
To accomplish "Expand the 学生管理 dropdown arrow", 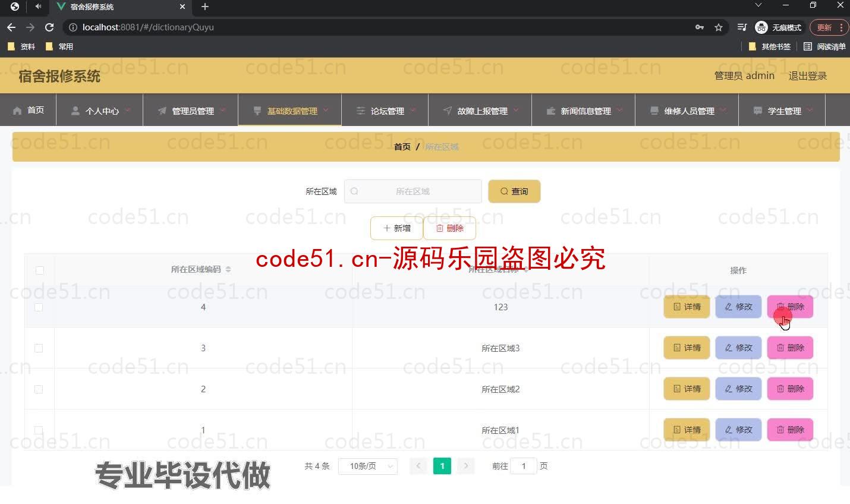I will tap(810, 110).
